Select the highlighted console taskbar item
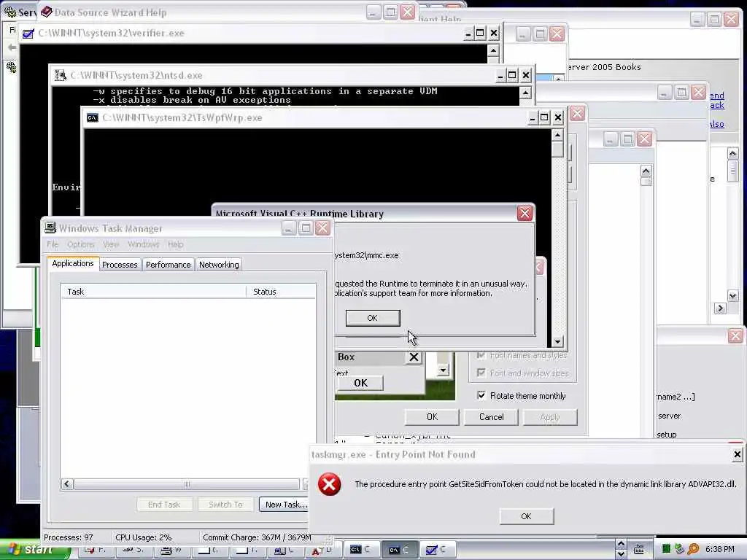 pos(399,550)
